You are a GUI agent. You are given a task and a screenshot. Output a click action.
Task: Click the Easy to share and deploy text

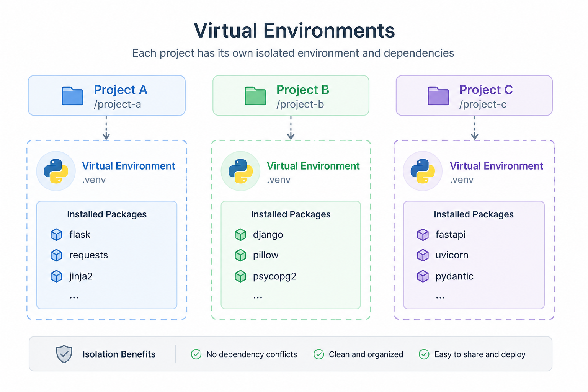(x=480, y=354)
